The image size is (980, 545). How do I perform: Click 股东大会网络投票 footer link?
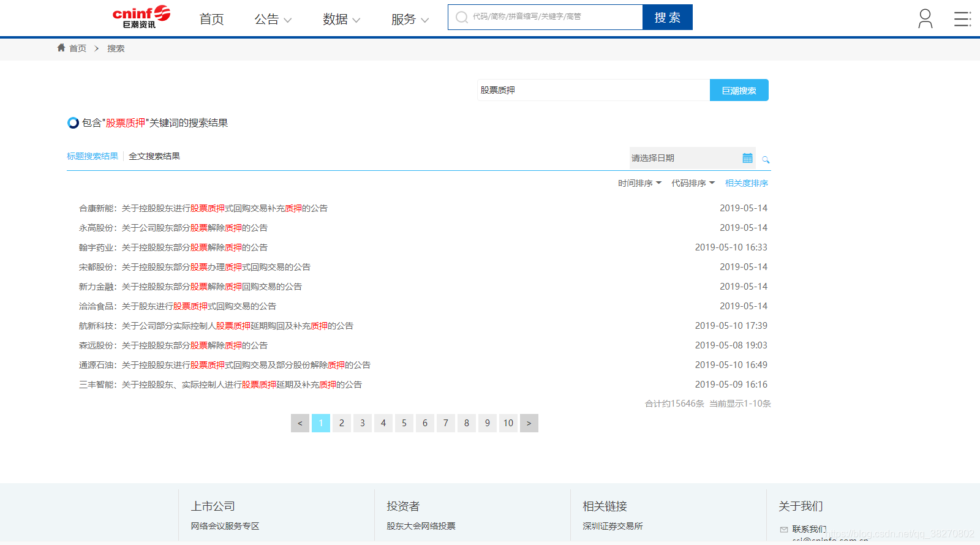(421, 526)
